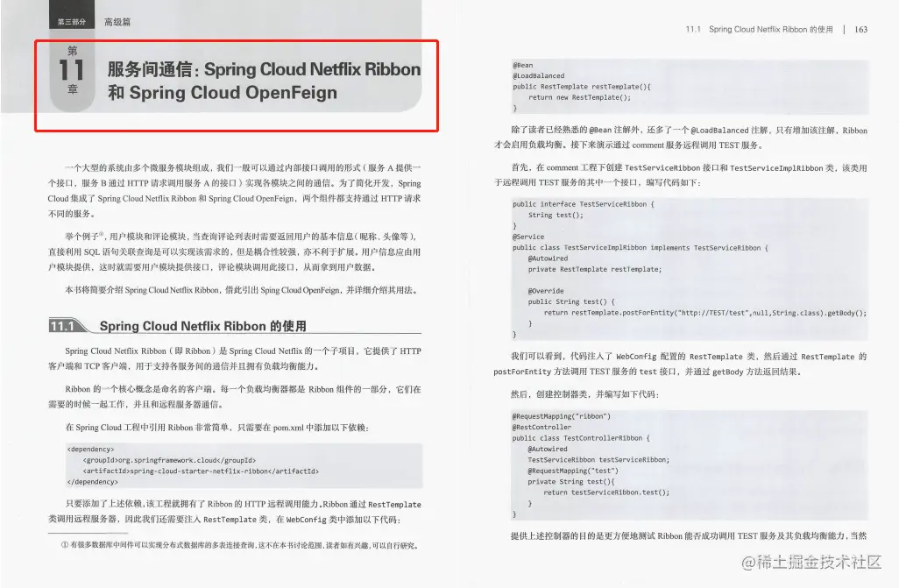Click section heading "Spring Cloud Netflix Ribbon 的使用" on left page
Screen dimensions: 899x588
point(203,326)
